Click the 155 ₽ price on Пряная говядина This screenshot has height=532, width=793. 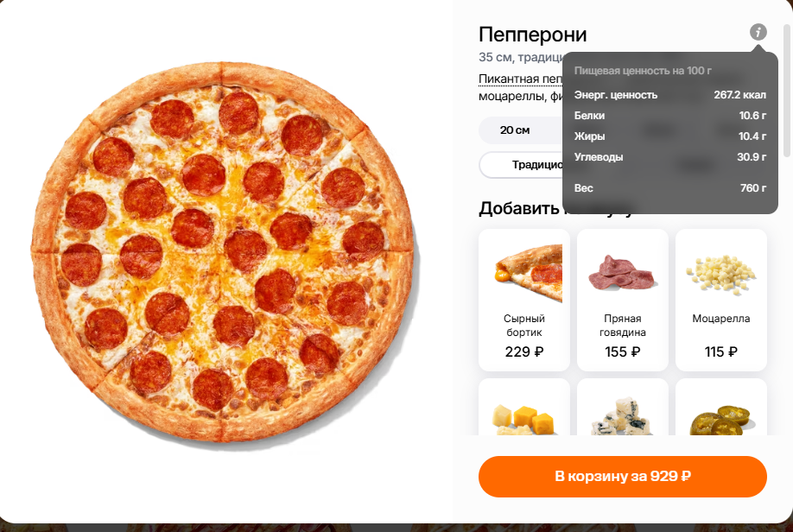tap(623, 351)
